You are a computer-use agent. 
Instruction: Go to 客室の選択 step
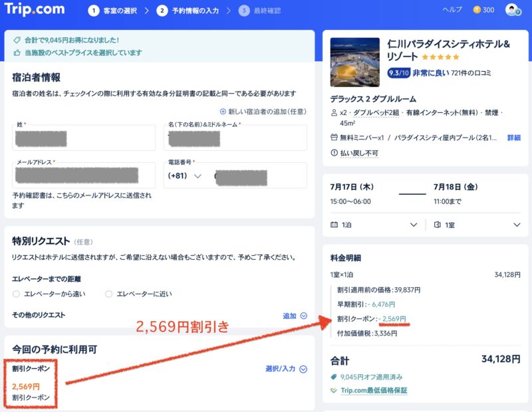(x=120, y=11)
